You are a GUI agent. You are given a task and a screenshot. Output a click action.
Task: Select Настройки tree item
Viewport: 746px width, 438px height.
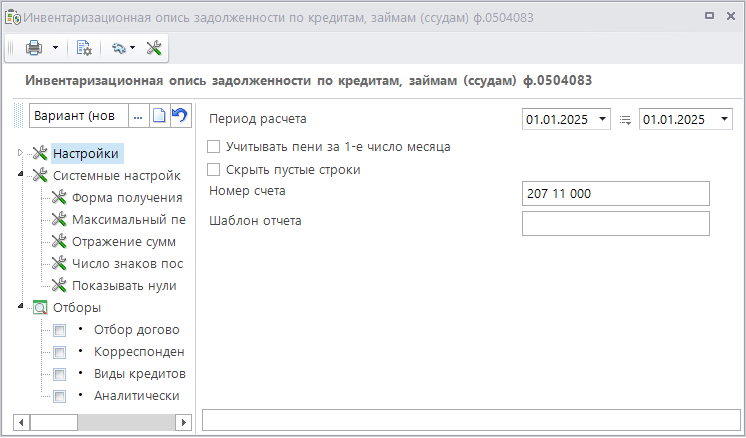[x=86, y=154]
